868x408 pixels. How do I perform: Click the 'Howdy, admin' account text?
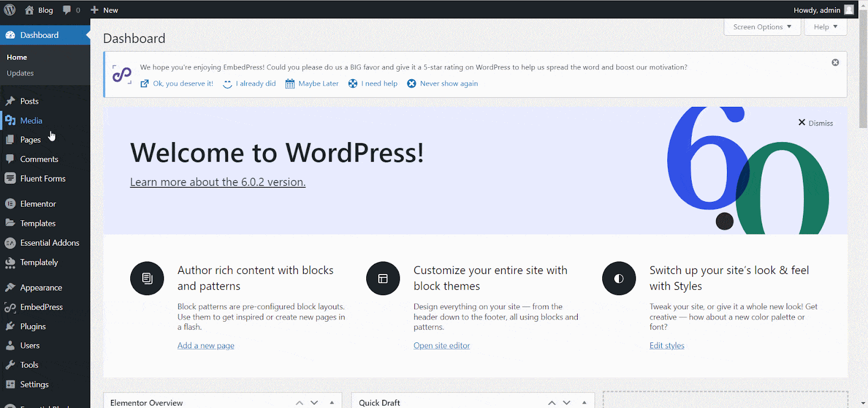tap(817, 10)
